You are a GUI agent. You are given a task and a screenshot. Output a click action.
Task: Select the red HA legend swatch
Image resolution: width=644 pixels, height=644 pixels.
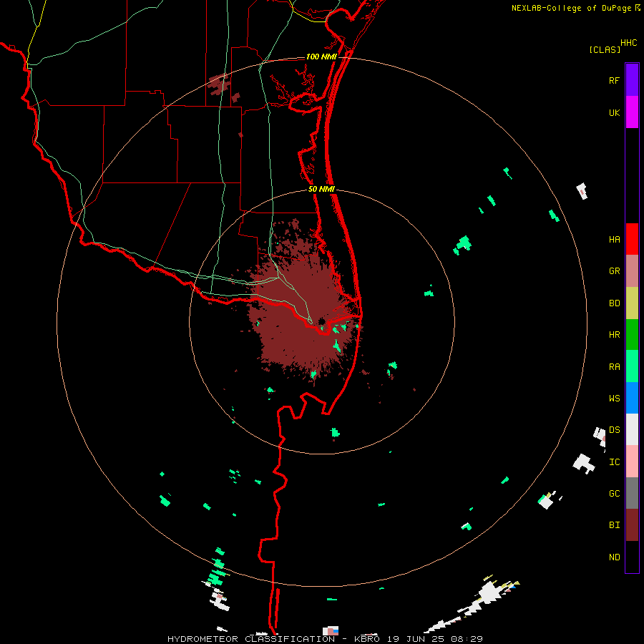632,239
